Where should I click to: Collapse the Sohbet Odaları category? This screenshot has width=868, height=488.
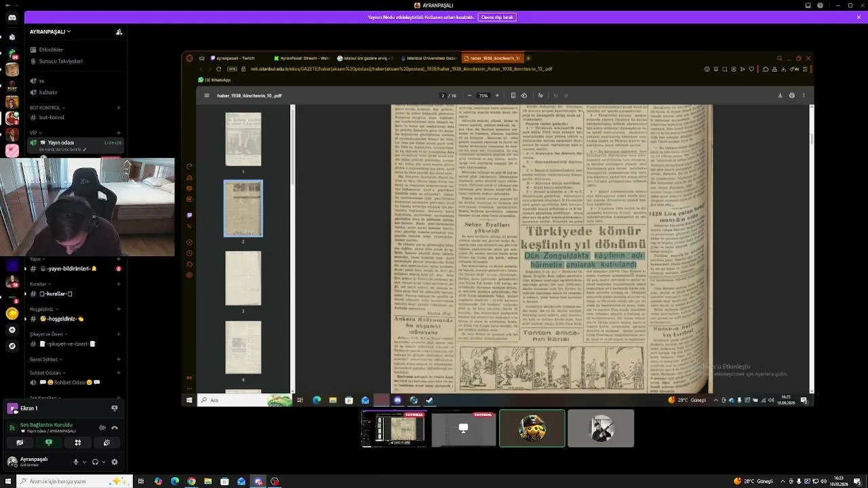pos(47,373)
